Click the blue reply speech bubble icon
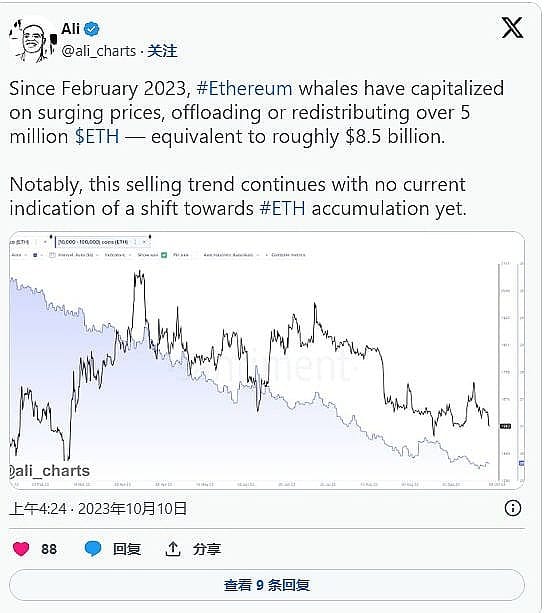 [x=93, y=549]
